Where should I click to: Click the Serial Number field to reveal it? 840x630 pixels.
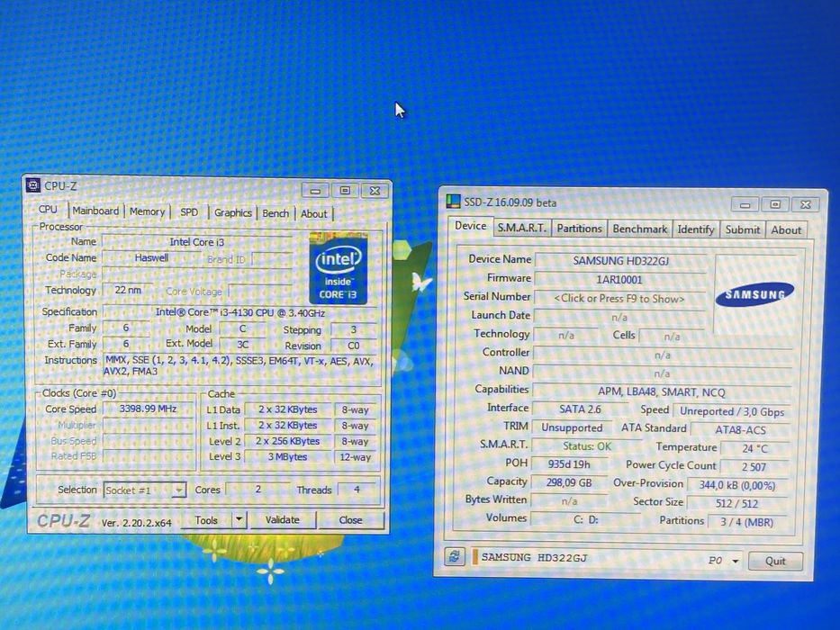click(x=619, y=299)
